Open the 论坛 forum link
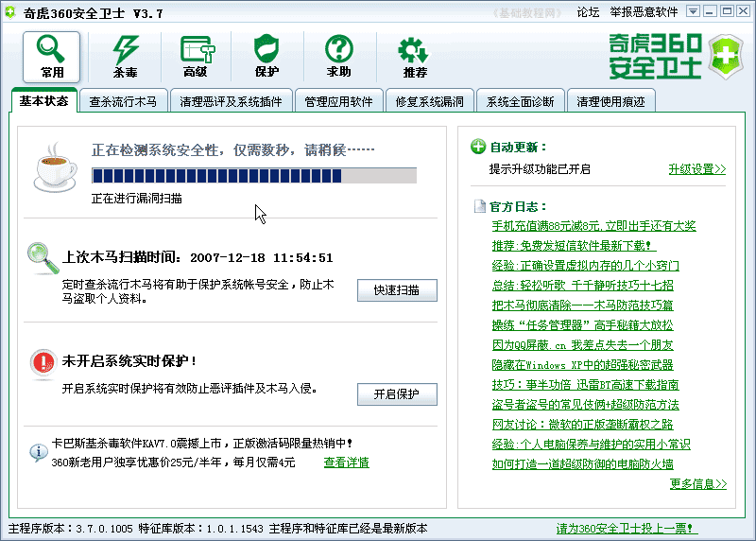The image size is (756, 541). click(x=588, y=12)
